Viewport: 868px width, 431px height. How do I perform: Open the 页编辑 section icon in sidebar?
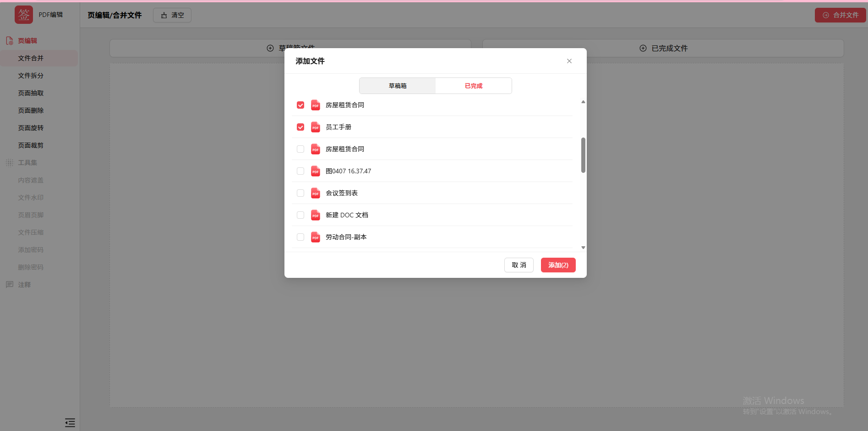pos(10,41)
